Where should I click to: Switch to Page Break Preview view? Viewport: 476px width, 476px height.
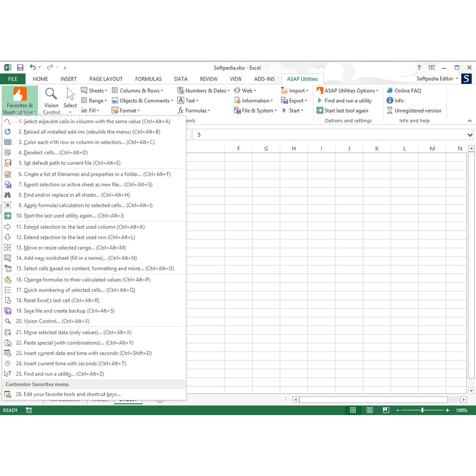coord(386,410)
